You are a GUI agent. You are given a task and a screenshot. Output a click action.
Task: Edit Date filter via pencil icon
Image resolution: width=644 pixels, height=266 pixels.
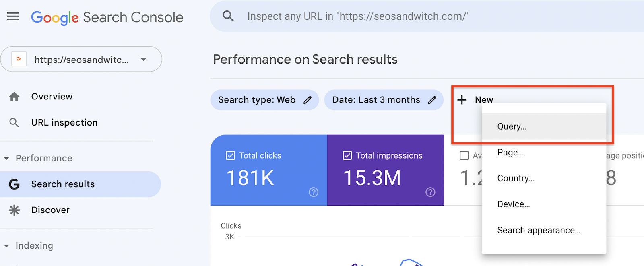point(432,100)
